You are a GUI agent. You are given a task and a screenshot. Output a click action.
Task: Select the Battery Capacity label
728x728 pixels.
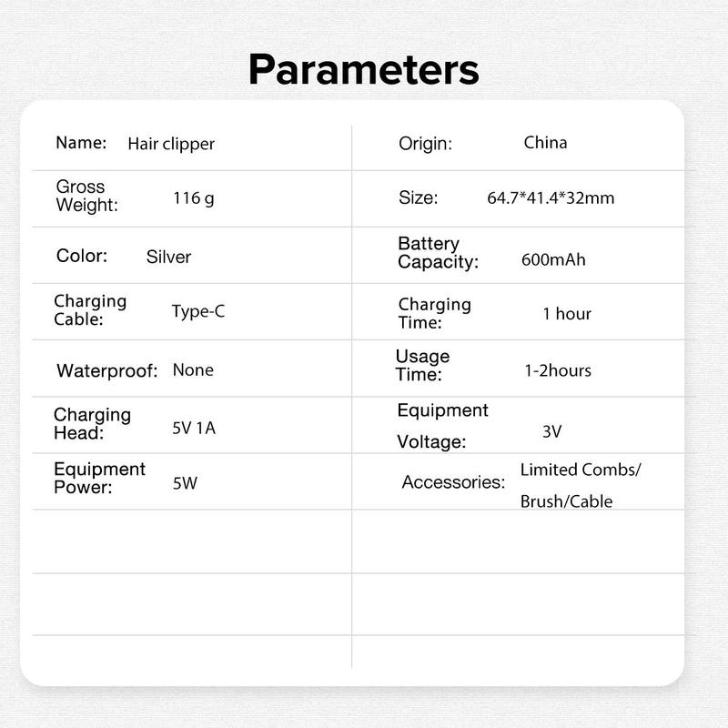[438, 253]
